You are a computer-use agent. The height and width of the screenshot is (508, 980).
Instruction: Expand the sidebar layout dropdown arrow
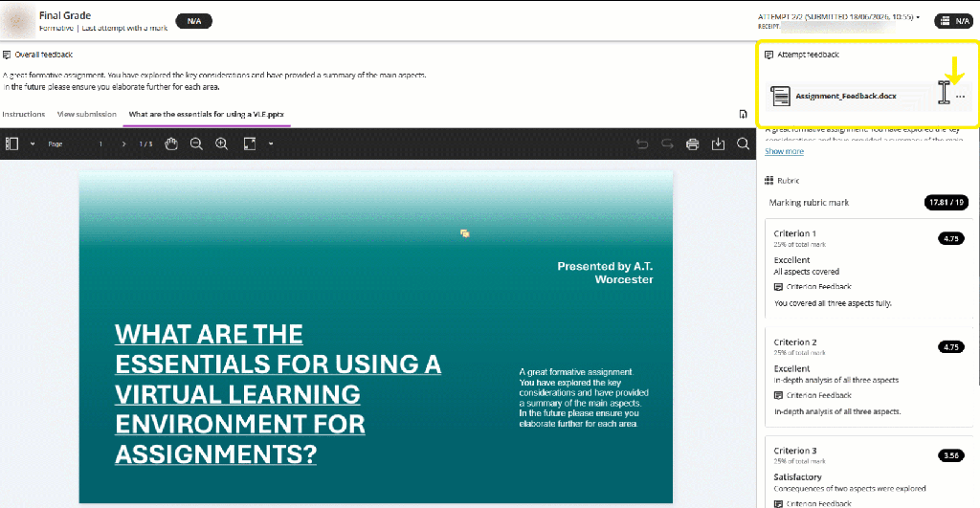(33, 144)
